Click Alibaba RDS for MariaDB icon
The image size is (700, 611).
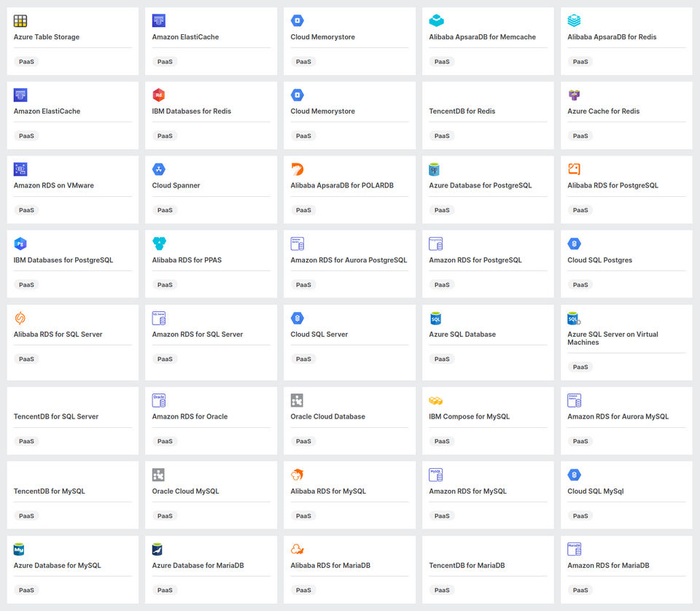pos(297,549)
